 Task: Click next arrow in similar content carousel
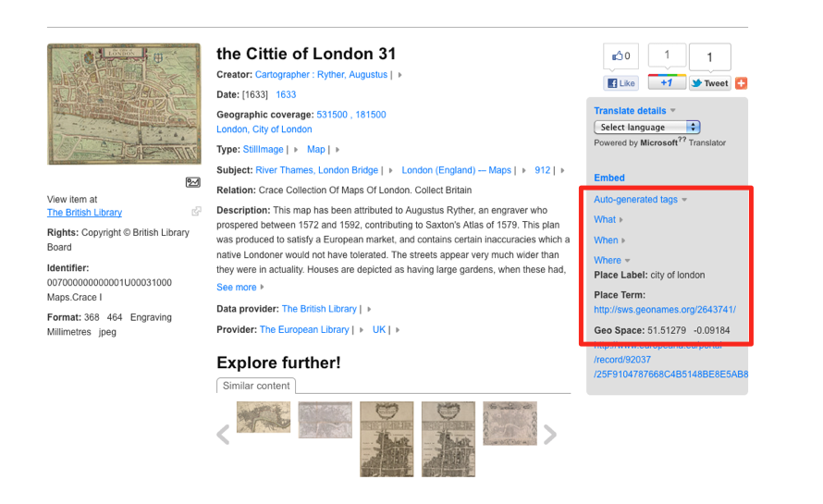point(550,435)
